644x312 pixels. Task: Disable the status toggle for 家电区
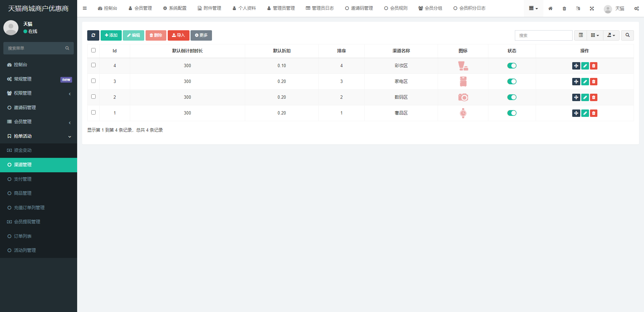point(512,82)
